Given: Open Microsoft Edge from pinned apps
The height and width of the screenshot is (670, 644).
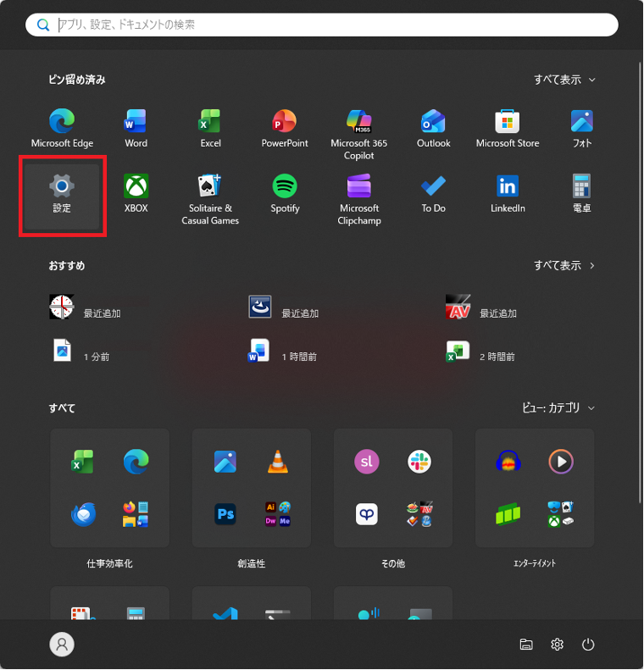Looking at the screenshot, I should 62,128.
